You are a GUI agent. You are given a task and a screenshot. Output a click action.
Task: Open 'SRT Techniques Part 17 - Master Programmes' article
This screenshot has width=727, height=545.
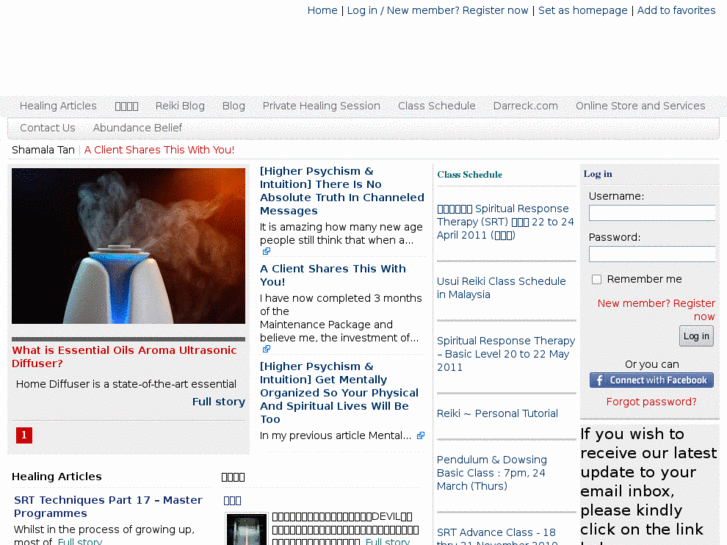(108, 507)
